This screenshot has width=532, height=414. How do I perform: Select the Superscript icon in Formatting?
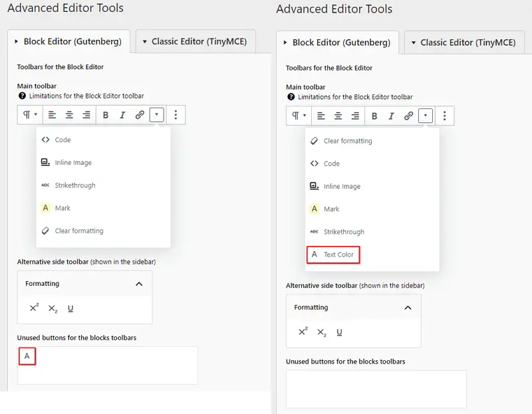click(x=35, y=308)
